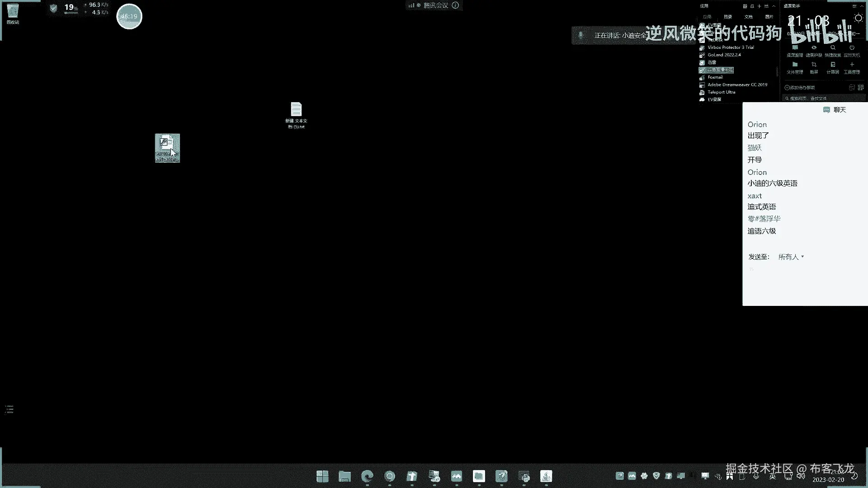Screen dimensions: 868x488
Task: Switch to the 目录 tab
Action: coord(728,17)
